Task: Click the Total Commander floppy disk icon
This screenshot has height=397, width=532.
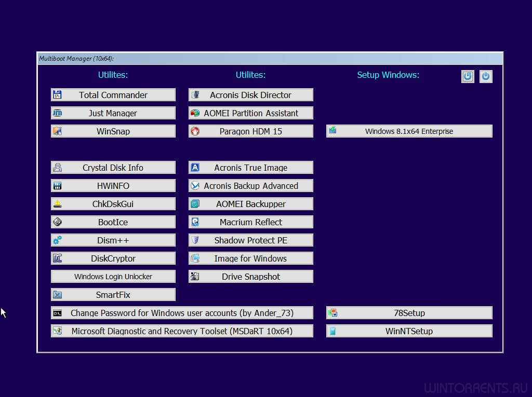Action: (58, 95)
